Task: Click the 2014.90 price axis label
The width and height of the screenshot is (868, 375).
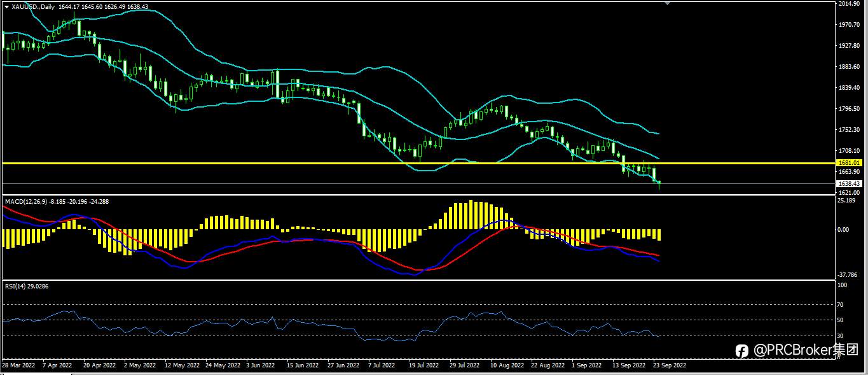Action: tap(850, 4)
